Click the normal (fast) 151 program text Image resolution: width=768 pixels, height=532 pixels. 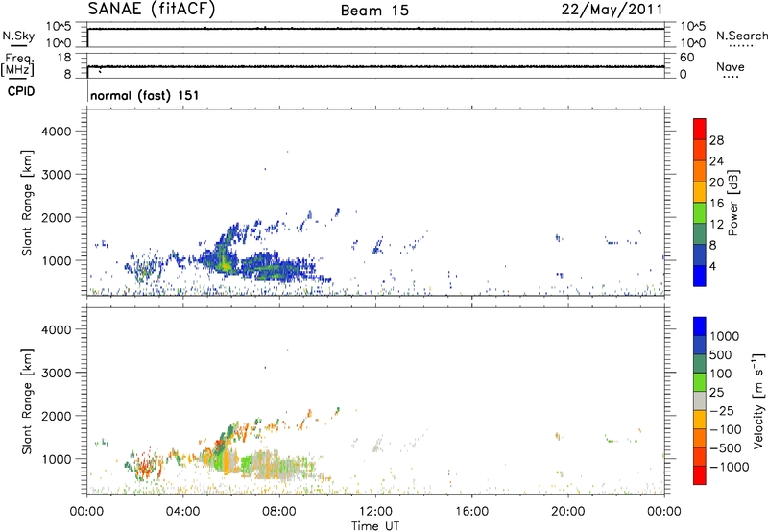pos(145,95)
